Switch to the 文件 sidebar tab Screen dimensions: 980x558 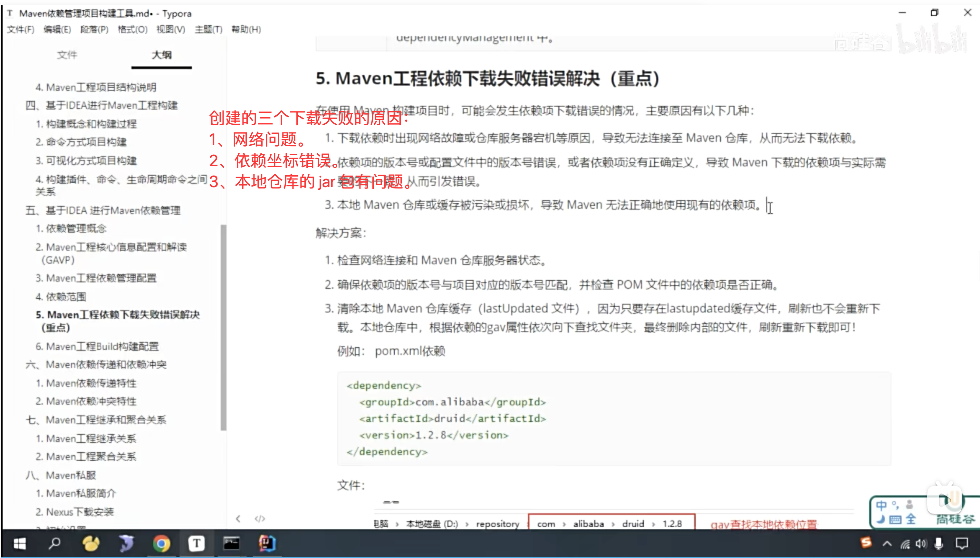tap(67, 55)
